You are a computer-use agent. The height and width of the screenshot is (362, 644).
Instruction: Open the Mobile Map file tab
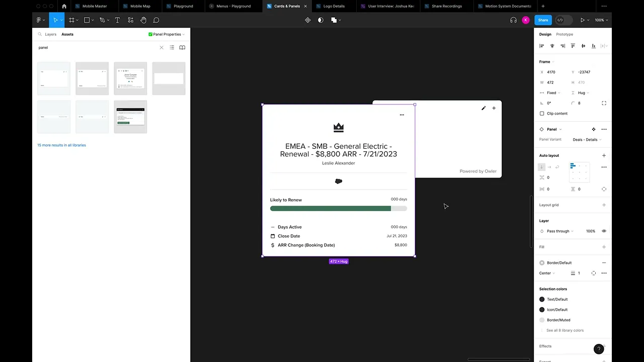tap(140, 6)
